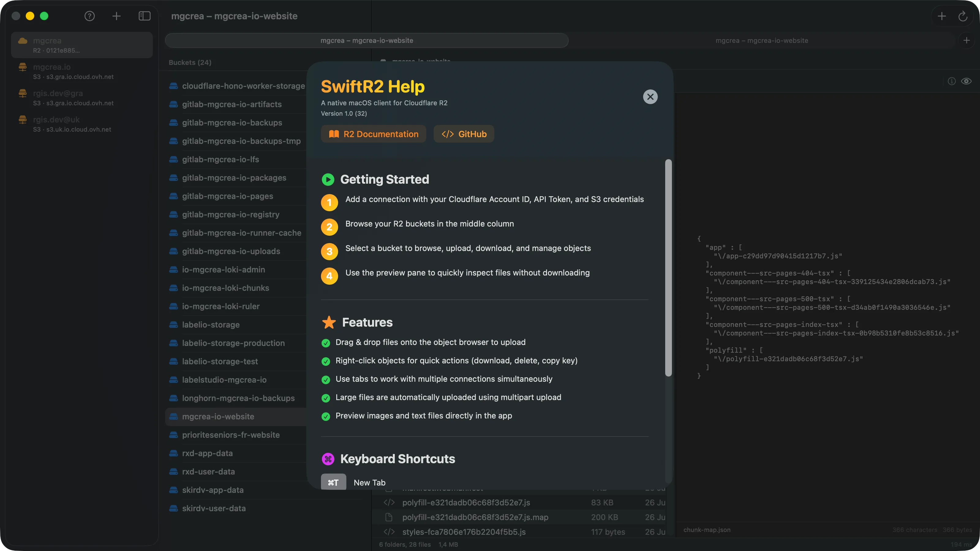Click the help question mark icon
This screenshot has height=551, width=980.
click(89, 16)
